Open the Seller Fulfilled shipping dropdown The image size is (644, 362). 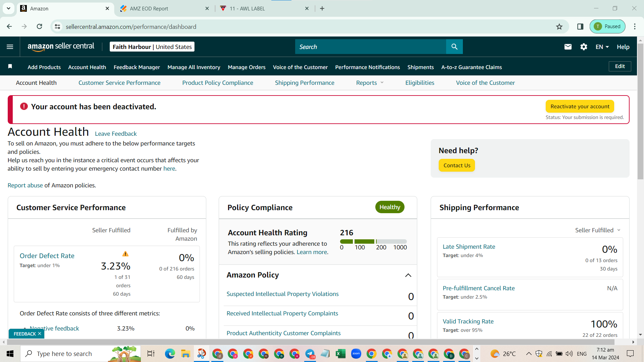(x=598, y=230)
